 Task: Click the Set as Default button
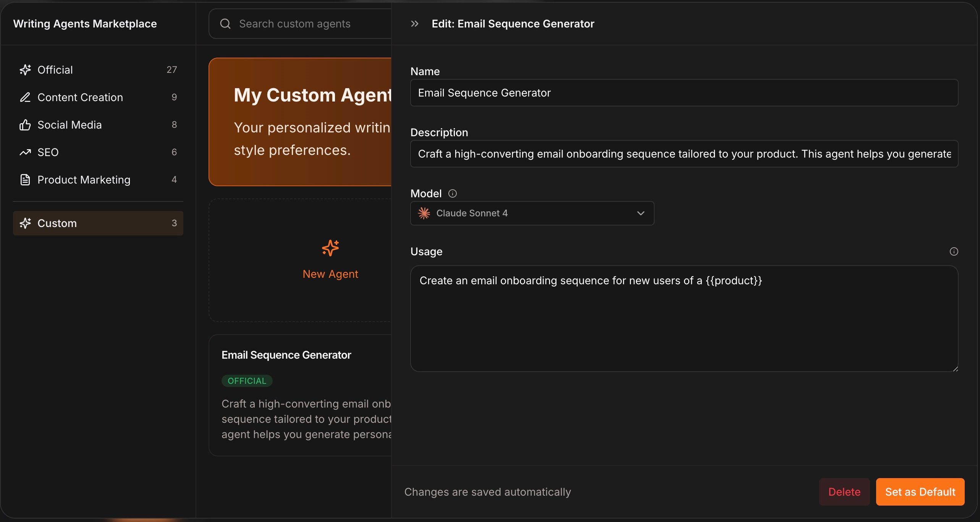coord(920,492)
